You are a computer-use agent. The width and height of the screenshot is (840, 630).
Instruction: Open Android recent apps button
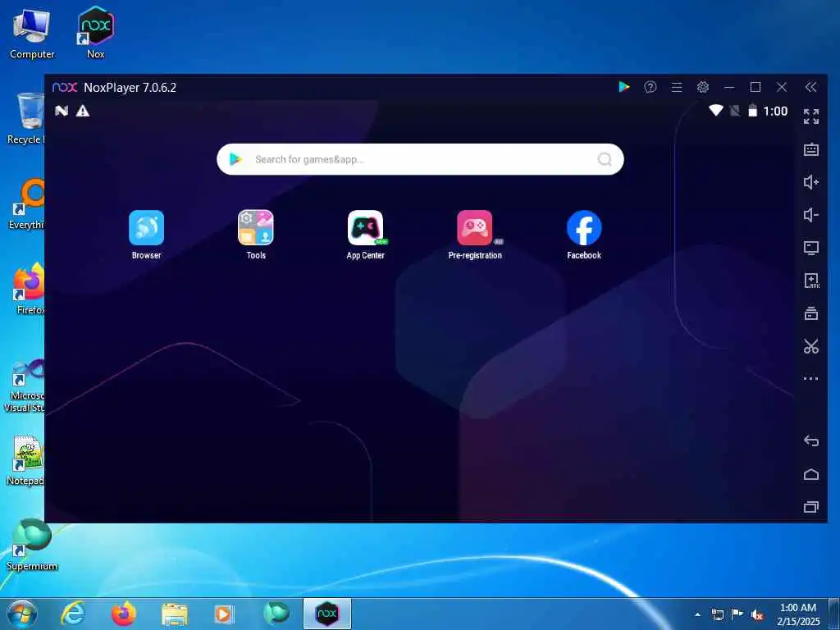click(x=811, y=507)
